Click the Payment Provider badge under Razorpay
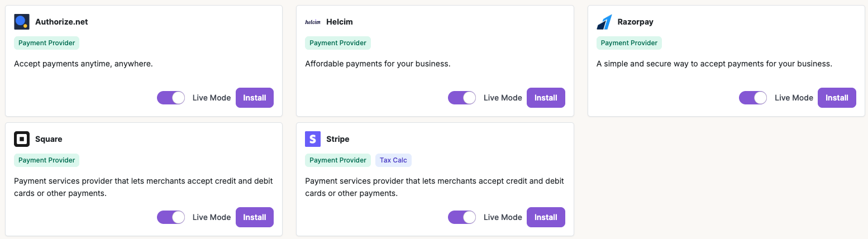The height and width of the screenshot is (239, 868). click(x=629, y=43)
